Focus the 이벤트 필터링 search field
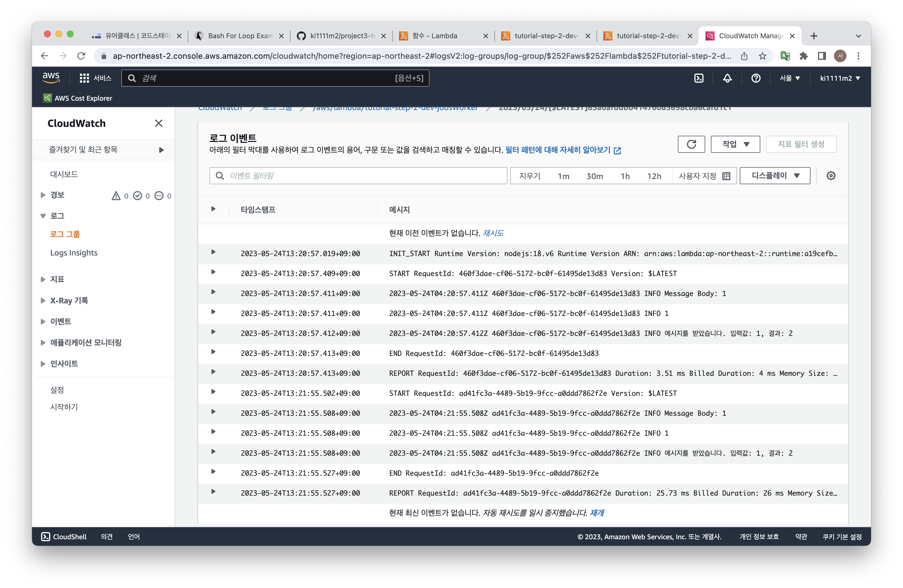 (x=364, y=176)
